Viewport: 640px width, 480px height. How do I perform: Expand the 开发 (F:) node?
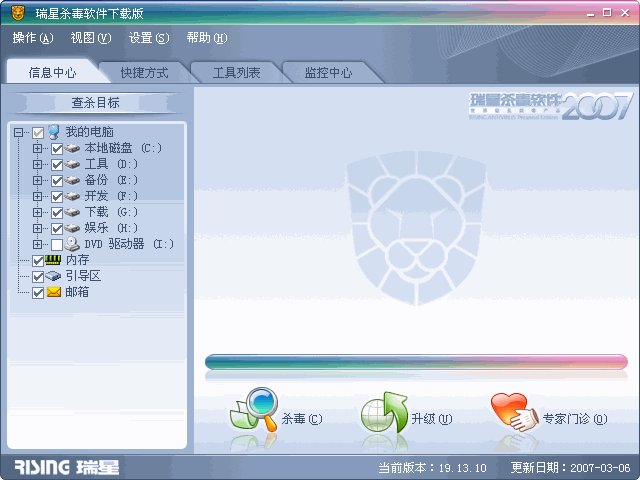(x=38, y=196)
